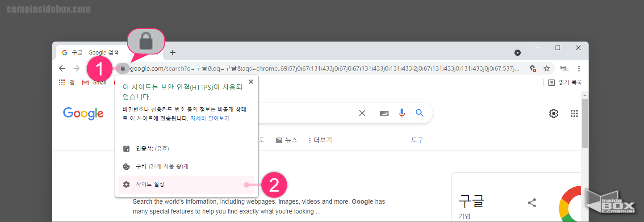The width and height of the screenshot is (644, 222).
Task: Click the address bar URL text
Action: point(325,68)
